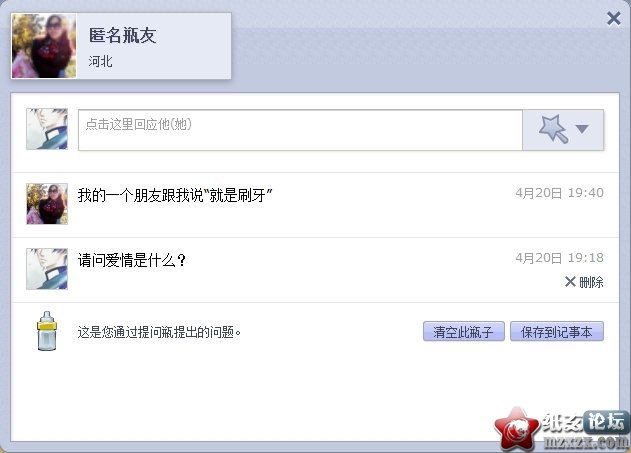Select the message 我的一个朋友跟我说"就是刷牙"
This screenshot has height=453, width=631.
[175, 196]
